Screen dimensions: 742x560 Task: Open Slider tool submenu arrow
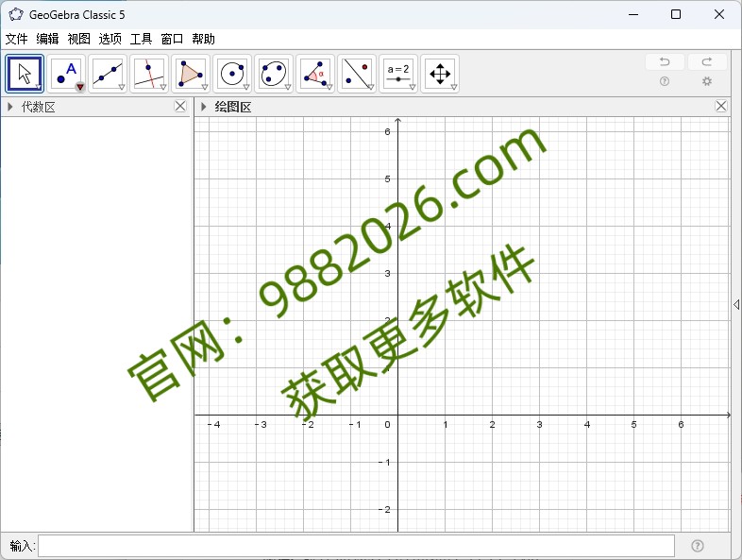tap(413, 87)
